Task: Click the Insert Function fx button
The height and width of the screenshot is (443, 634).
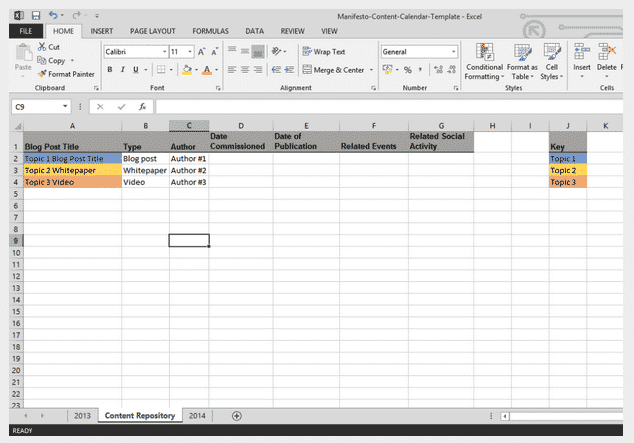Action: [142, 107]
